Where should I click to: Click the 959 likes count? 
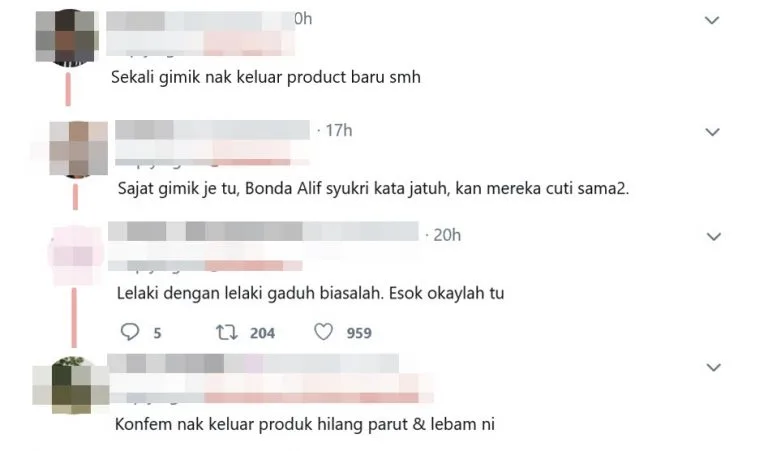coord(359,333)
